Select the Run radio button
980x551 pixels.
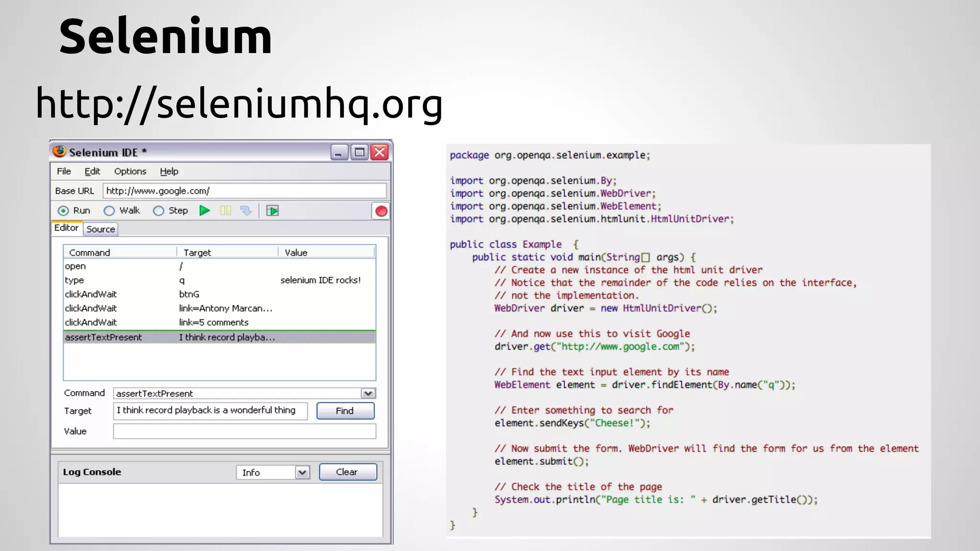click(63, 210)
